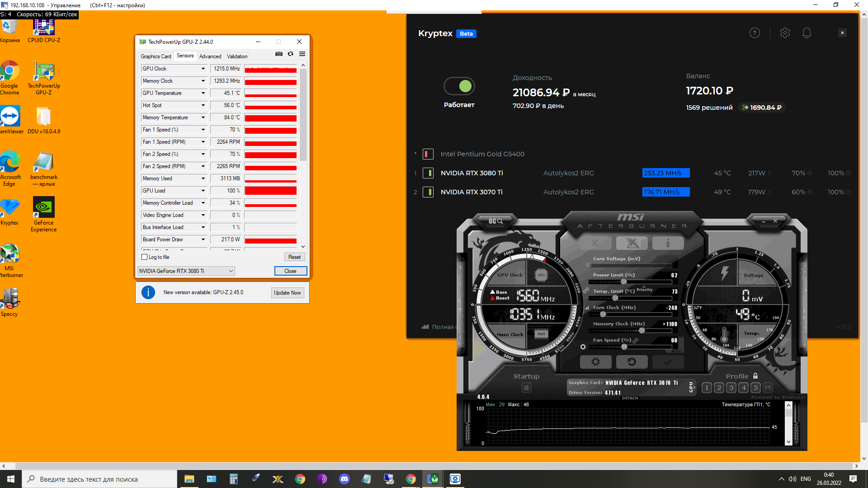
Task: Expand the GPU Temperature sensor dropdown
Action: [203, 93]
